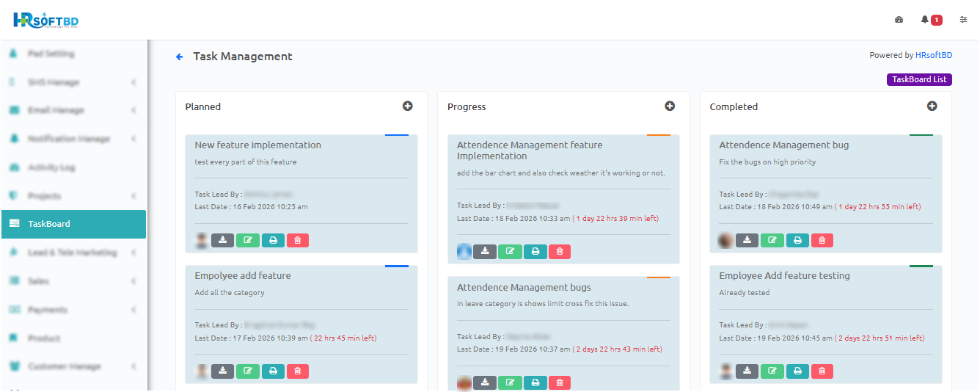
Task: Click the back arrow beside Task Management
Action: pos(180,57)
